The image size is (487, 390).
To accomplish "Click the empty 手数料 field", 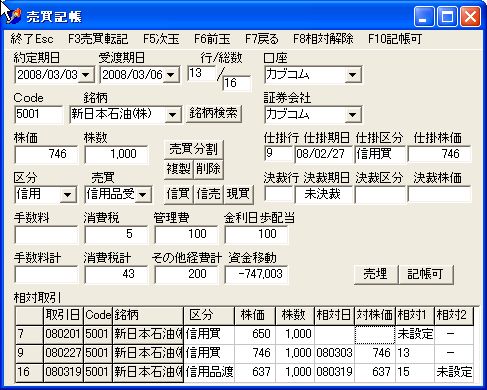I will 46,234.
